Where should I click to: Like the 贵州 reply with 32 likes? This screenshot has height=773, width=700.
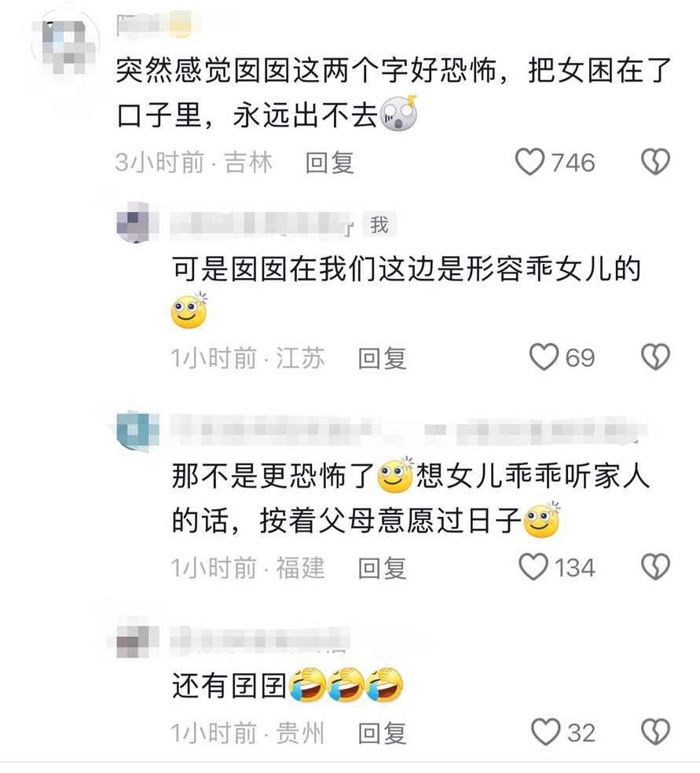coord(546,732)
